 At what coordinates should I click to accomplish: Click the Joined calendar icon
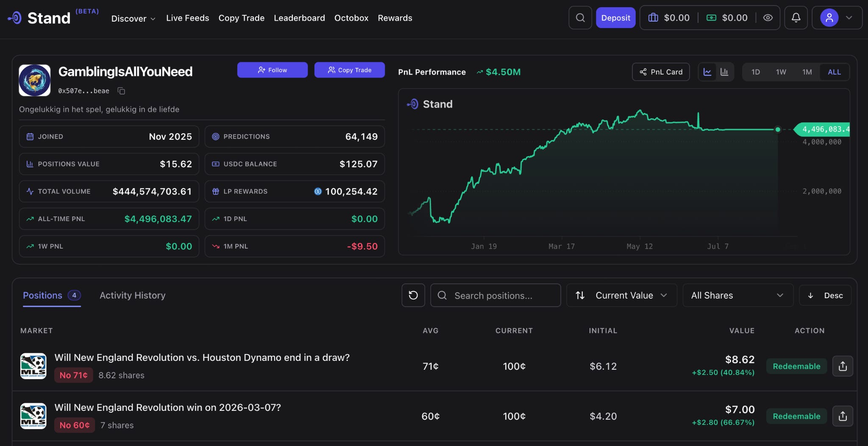point(30,136)
